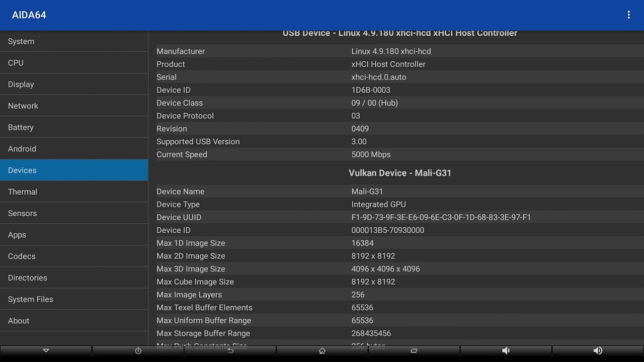Select the 16384 value
The width and height of the screenshot is (644, 362).
[x=362, y=243]
